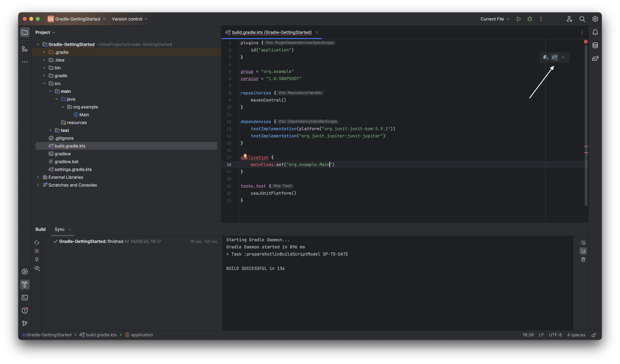Debug the current file with bug icon
The height and width of the screenshot is (364, 620).
pos(530,19)
